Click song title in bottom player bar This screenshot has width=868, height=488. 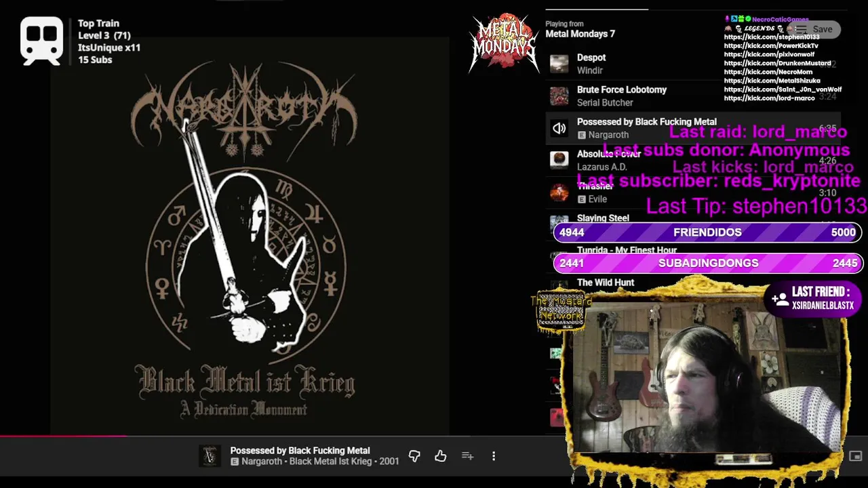300,451
